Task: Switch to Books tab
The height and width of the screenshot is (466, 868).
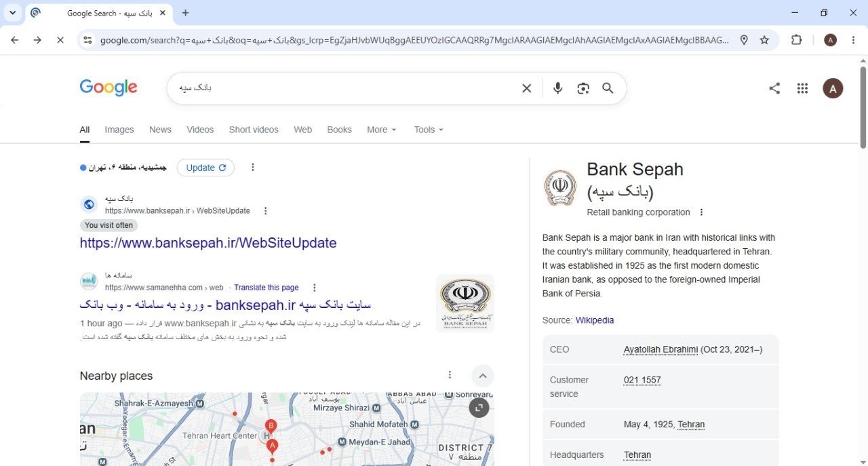Action: tap(339, 130)
